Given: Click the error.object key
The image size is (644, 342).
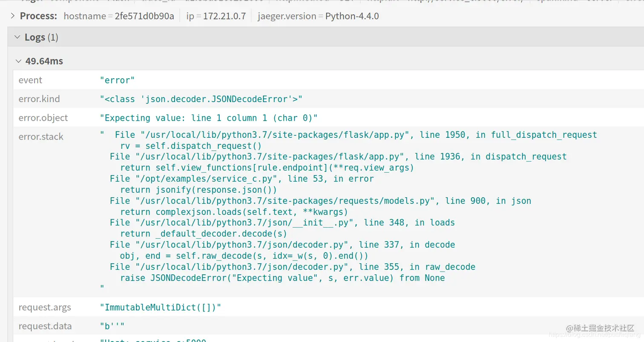Looking at the screenshot, I should click(x=43, y=118).
